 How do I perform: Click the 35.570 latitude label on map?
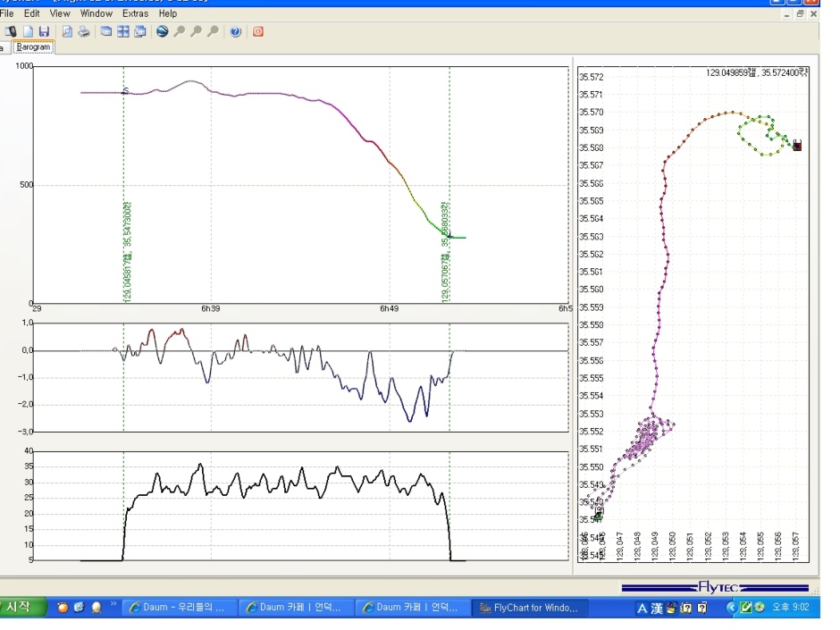click(x=592, y=112)
